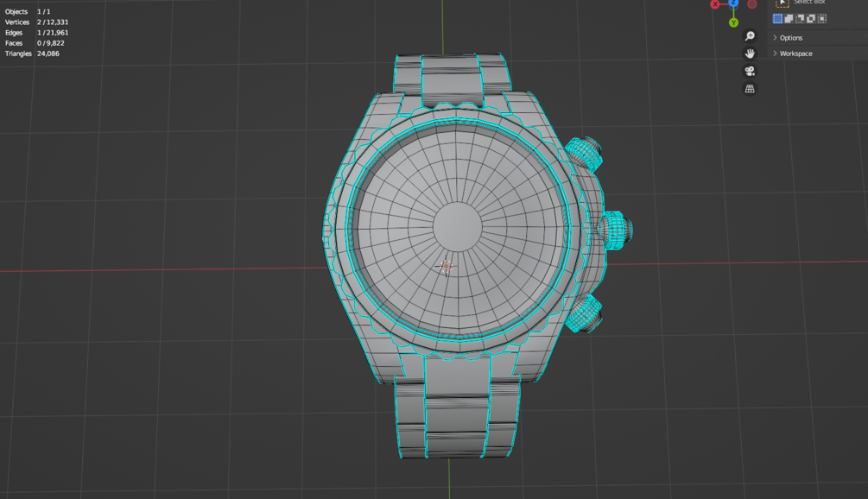Click the watch's middle crown
The image size is (868, 499).
click(x=615, y=229)
